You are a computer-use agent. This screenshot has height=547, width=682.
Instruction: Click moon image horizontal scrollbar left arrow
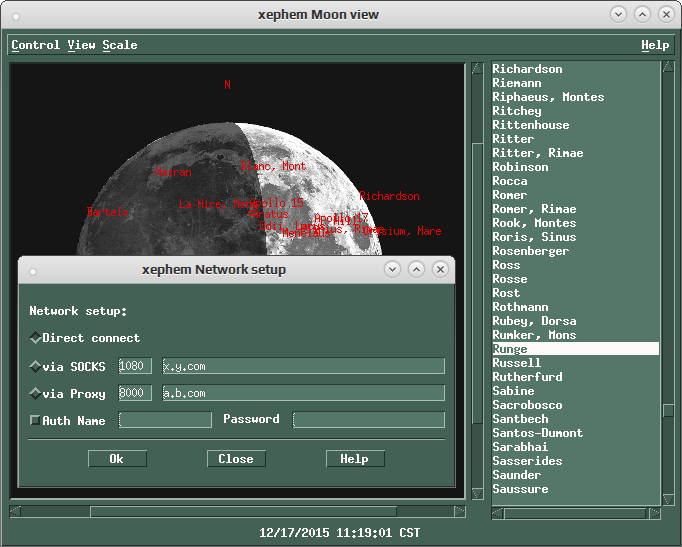pos(15,511)
